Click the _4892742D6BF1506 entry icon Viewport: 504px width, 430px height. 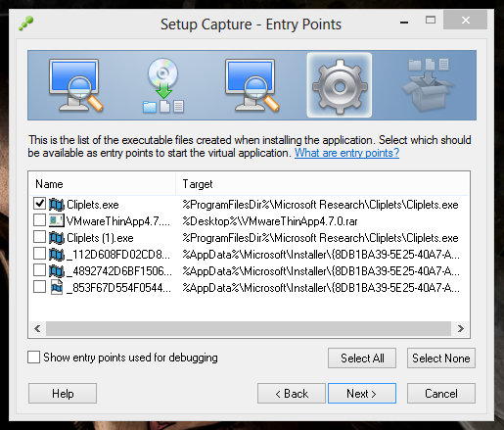click(x=57, y=271)
